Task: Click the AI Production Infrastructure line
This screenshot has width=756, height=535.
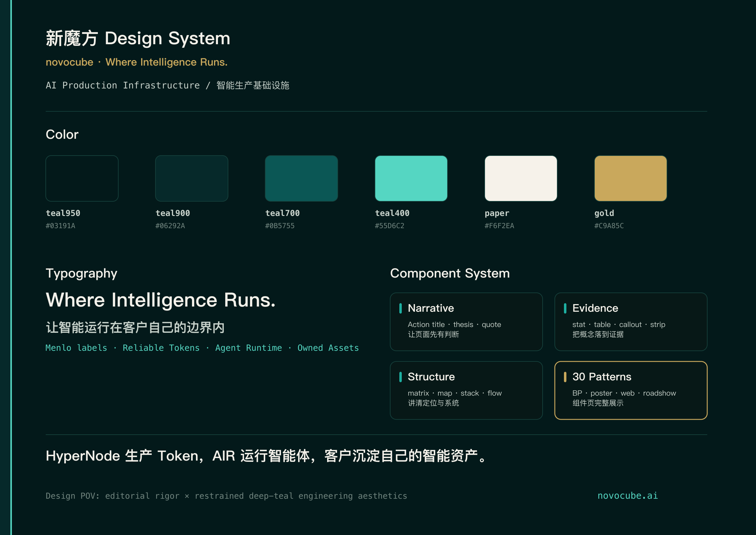Action: tap(168, 85)
